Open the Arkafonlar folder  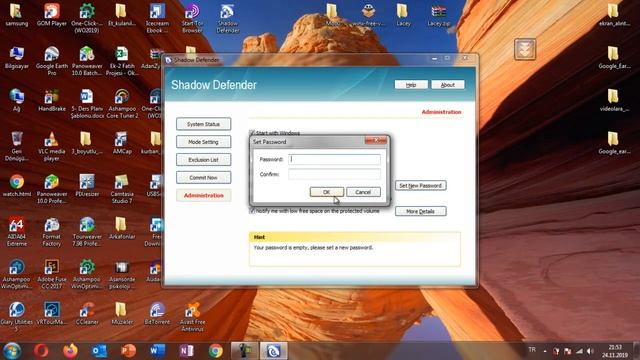[122, 228]
